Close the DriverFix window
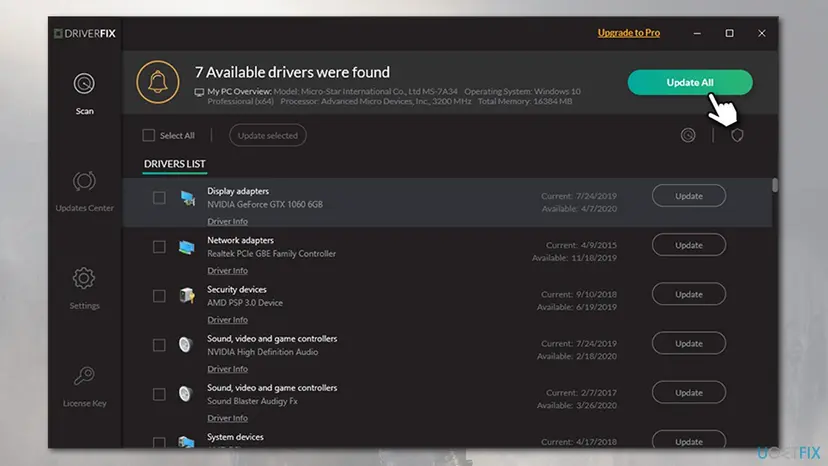 pos(761,33)
